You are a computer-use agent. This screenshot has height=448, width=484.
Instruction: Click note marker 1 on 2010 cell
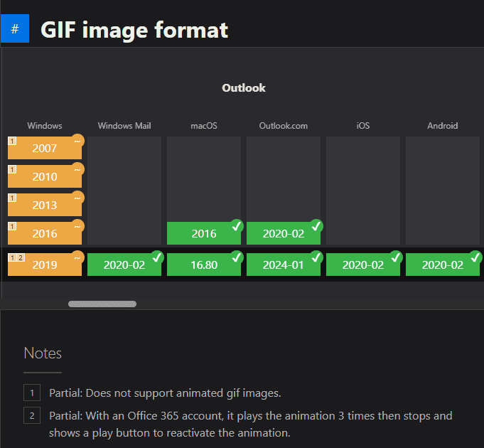[x=12, y=169]
